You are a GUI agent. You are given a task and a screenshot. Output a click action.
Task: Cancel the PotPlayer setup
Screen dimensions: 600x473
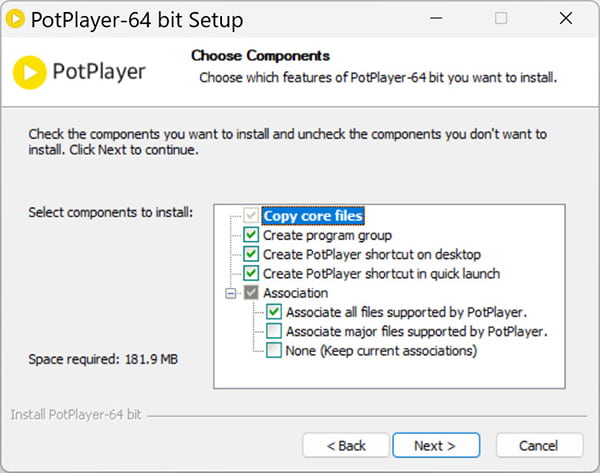tap(539, 445)
